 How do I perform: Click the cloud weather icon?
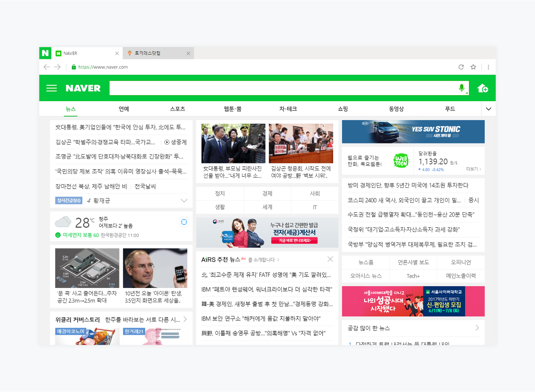pyautogui.click(x=63, y=222)
